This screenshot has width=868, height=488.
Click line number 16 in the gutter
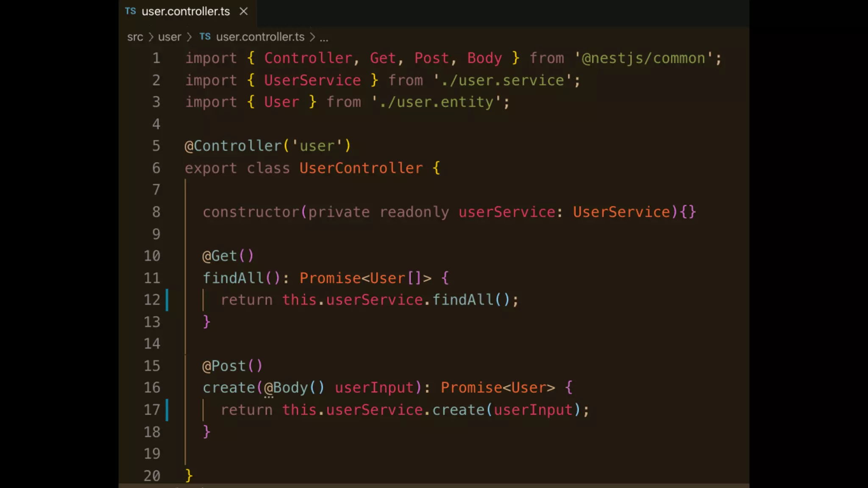click(x=152, y=388)
